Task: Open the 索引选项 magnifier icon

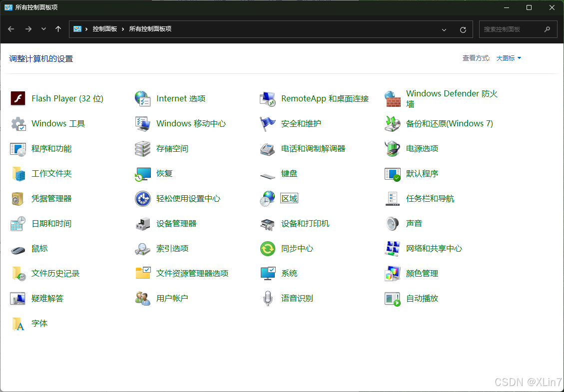Action: (143, 249)
